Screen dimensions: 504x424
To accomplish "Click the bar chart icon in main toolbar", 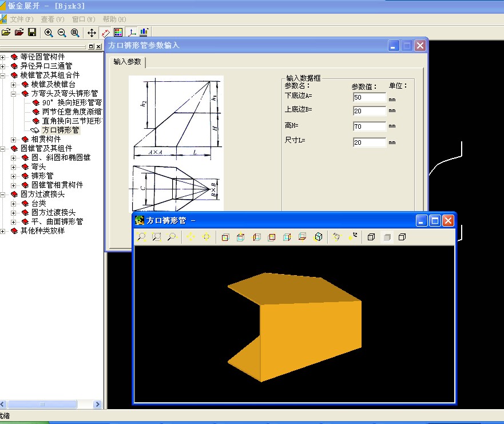I will click(144, 33).
